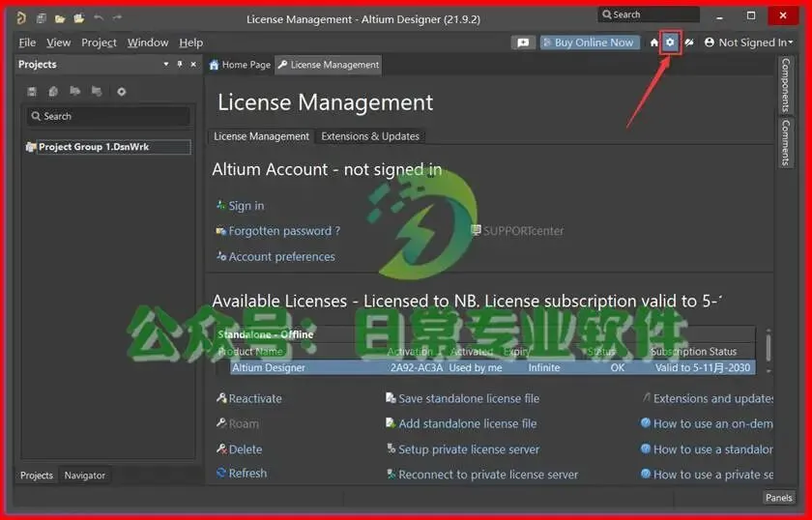Click the Home icon in the top-right toolbar
812x520 pixels.
tap(654, 43)
